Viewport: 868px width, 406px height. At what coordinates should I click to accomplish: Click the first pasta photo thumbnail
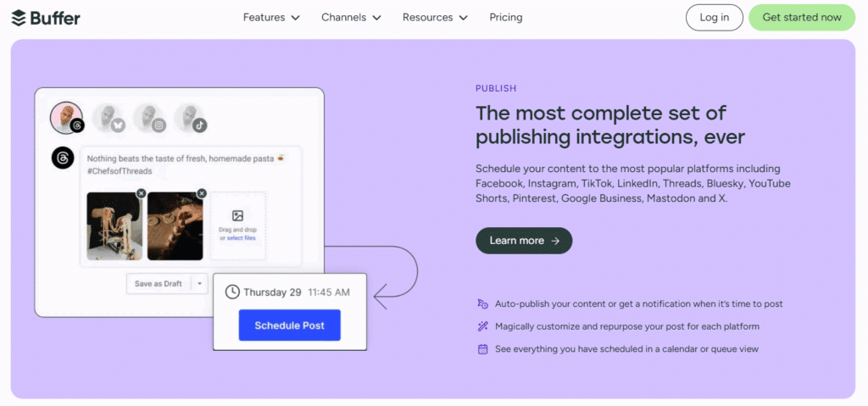pyautogui.click(x=114, y=226)
